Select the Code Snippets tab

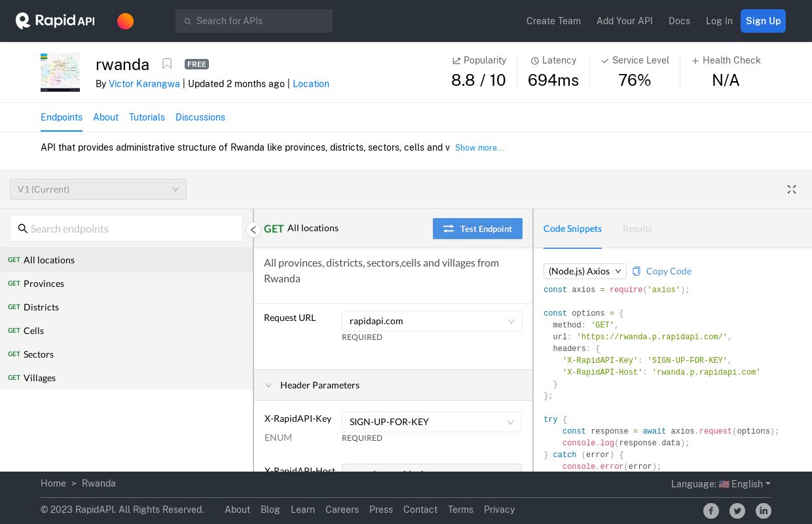(572, 229)
